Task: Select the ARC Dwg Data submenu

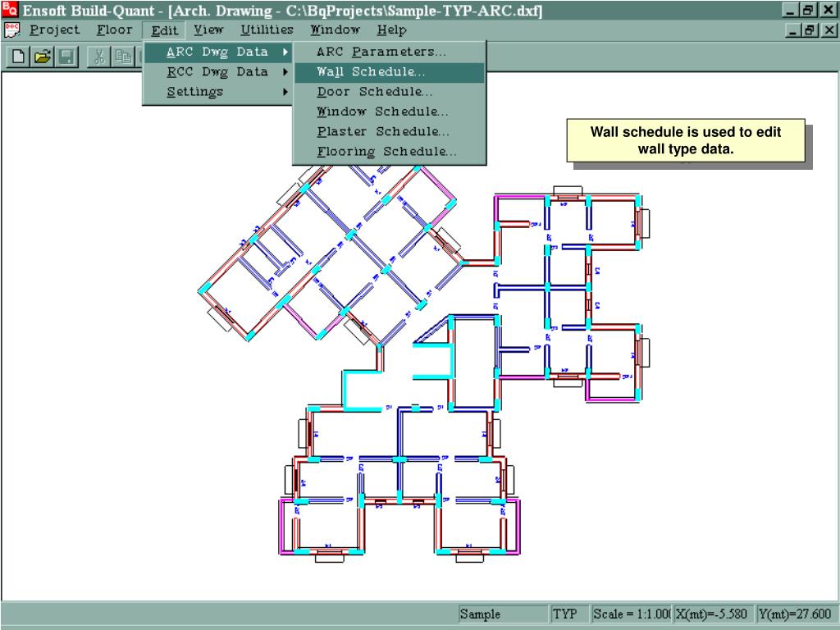Action: point(217,52)
